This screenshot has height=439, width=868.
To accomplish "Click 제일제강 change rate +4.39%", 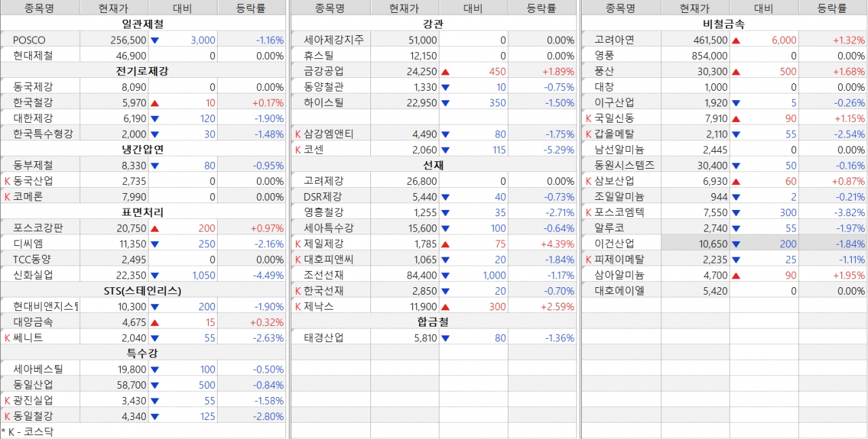I will (x=559, y=243).
